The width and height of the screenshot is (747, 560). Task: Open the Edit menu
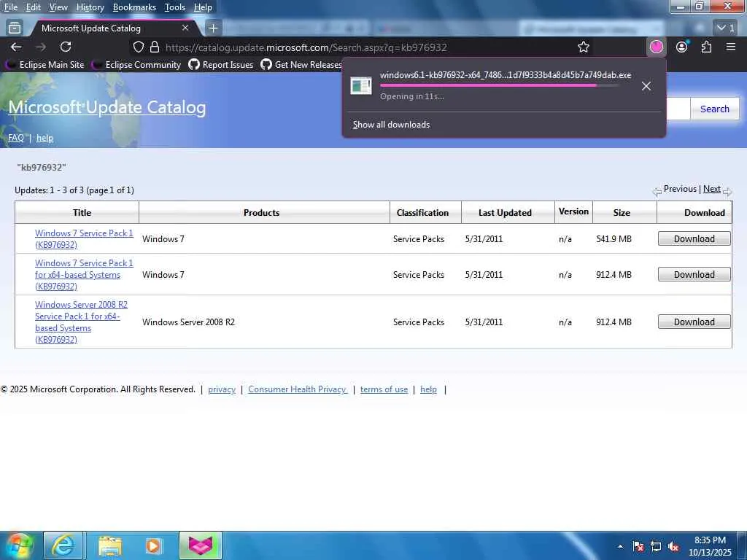pyautogui.click(x=34, y=7)
